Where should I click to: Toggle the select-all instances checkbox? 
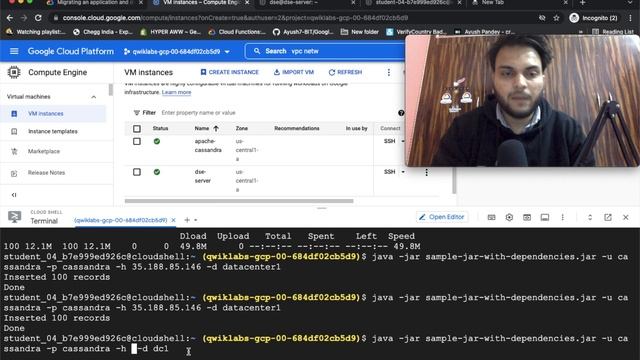(x=137, y=129)
